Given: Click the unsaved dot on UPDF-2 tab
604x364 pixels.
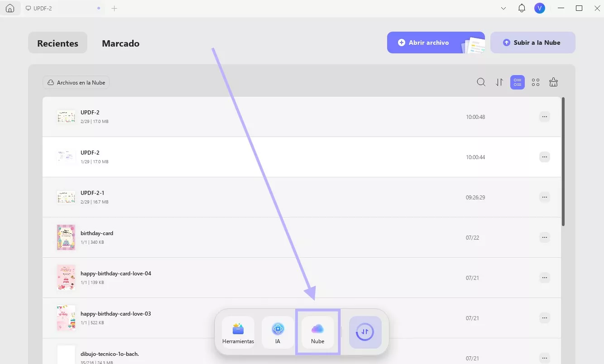Looking at the screenshot, I should 99,8.
